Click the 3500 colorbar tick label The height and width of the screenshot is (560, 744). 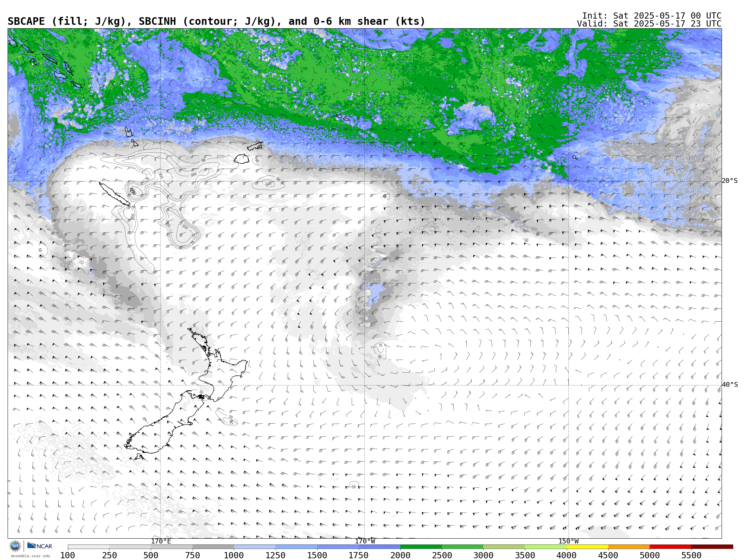click(x=525, y=556)
